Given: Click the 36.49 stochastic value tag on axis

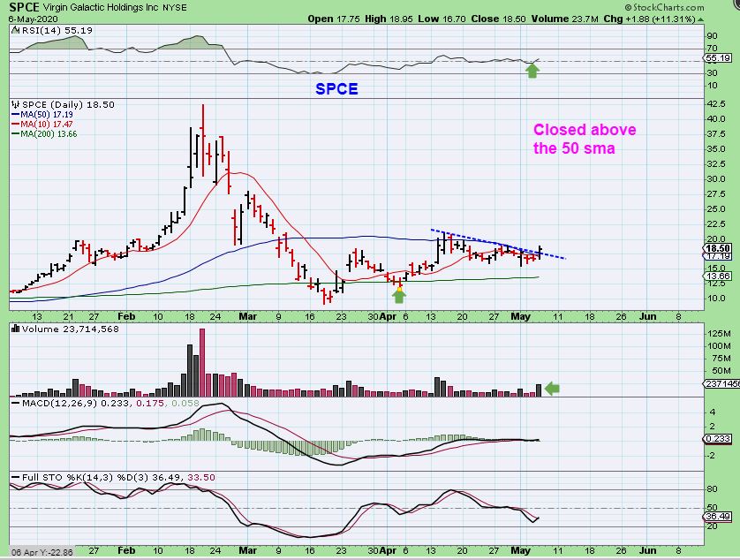Looking at the screenshot, I should [718, 517].
